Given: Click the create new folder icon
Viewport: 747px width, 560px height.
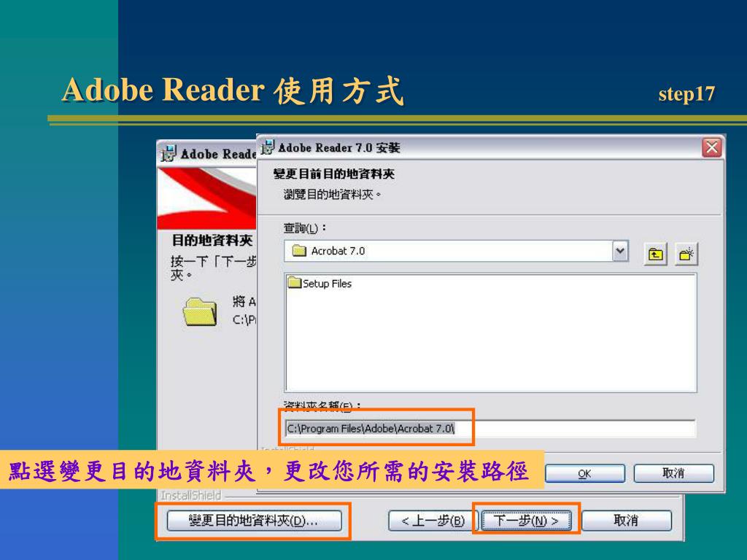Looking at the screenshot, I should (x=686, y=254).
